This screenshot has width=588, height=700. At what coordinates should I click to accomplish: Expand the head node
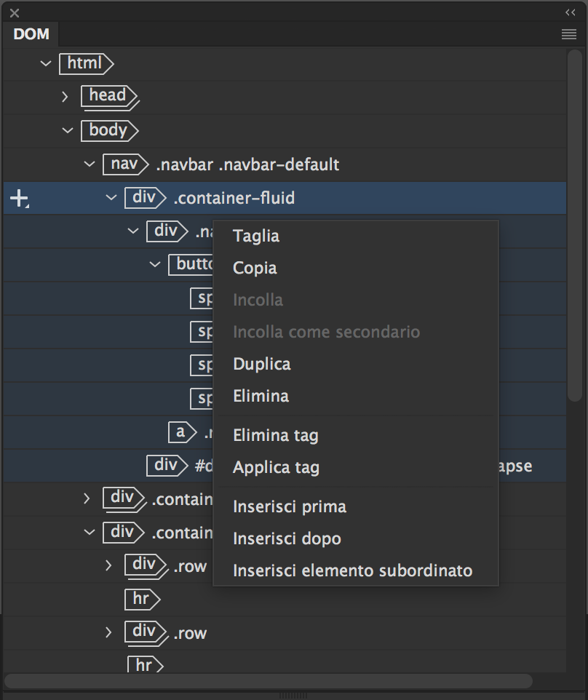(x=65, y=95)
